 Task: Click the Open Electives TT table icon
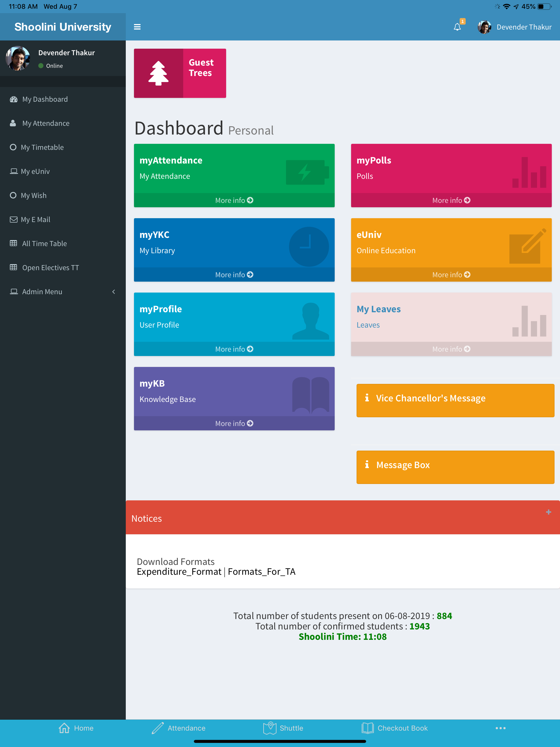click(13, 267)
